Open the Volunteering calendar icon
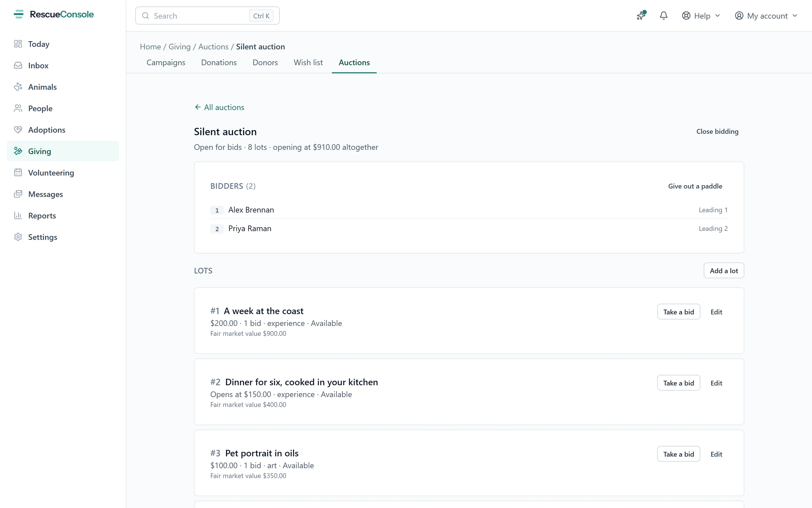 (x=18, y=173)
